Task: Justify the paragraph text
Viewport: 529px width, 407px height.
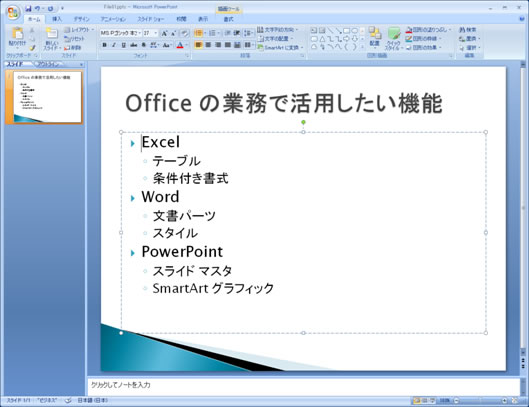Action: [x=228, y=45]
